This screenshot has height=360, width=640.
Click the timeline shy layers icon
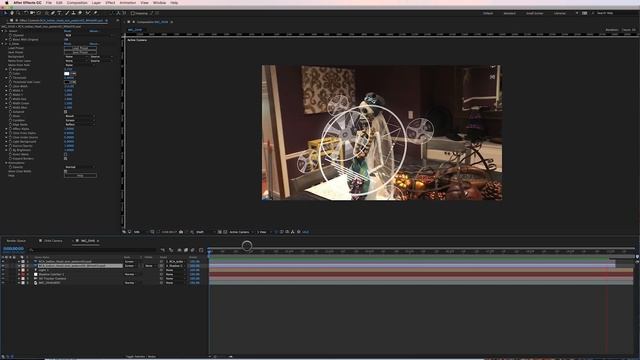pyautogui.click(x=179, y=250)
